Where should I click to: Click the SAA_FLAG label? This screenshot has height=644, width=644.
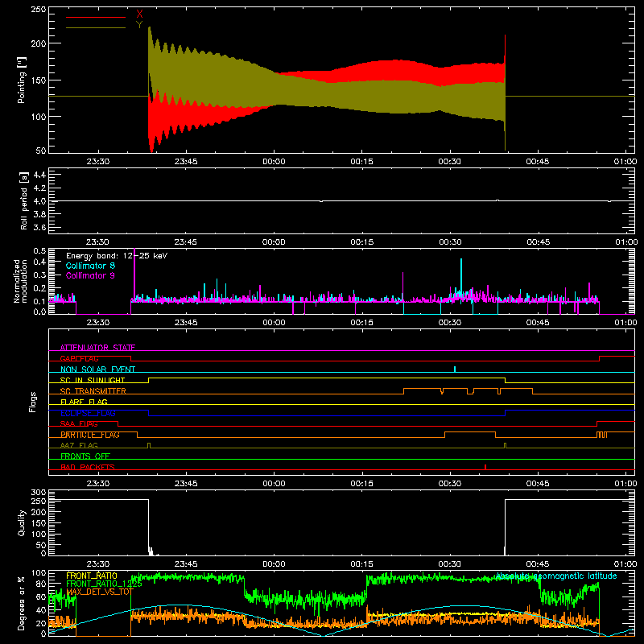(x=79, y=423)
